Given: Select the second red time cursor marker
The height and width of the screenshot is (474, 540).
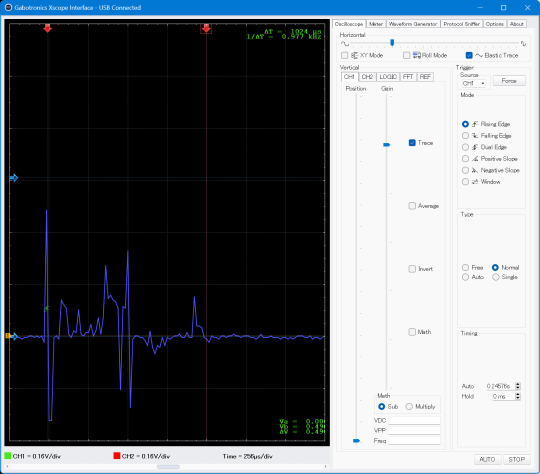Looking at the screenshot, I should (x=206, y=28).
